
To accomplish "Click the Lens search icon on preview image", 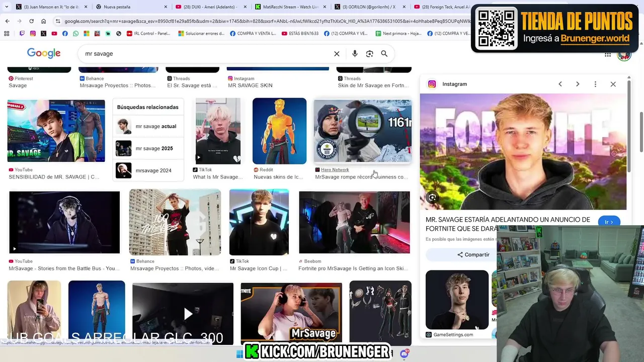I will pyautogui.click(x=432, y=198).
